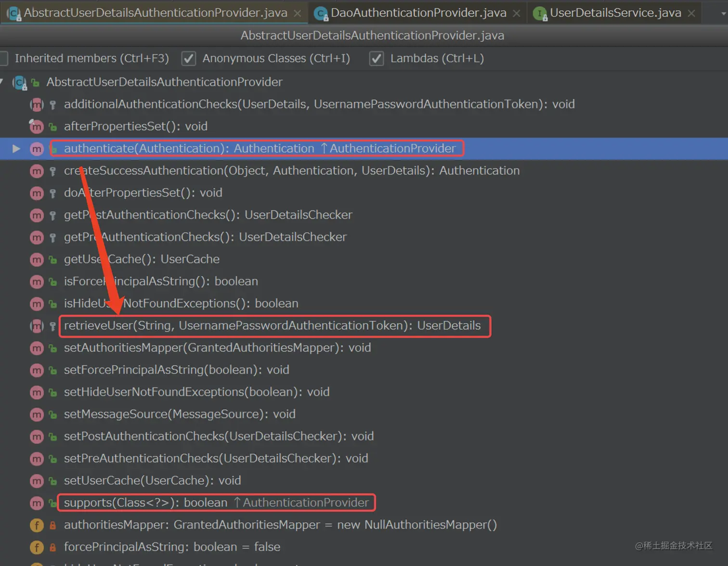Close the UserDetailsService.java tab
This screenshot has height=566, width=728.
click(x=691, y=13)
